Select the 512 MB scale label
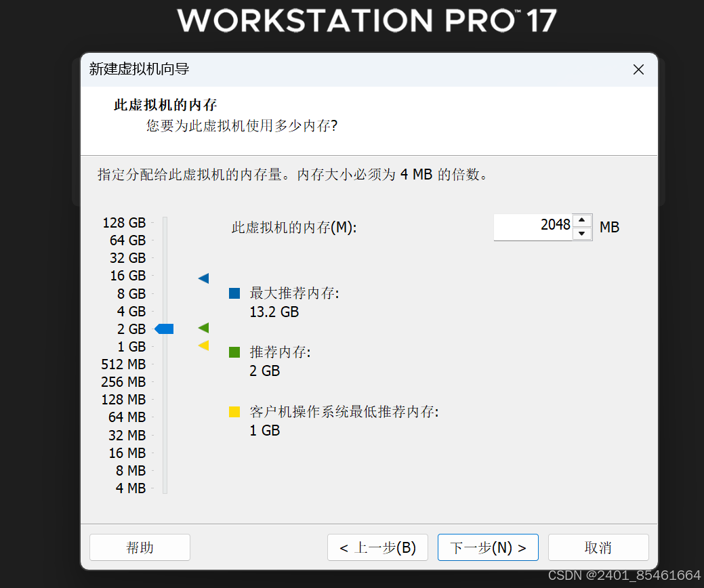Viewport: 704px width, 588px height. coord(123,364)
